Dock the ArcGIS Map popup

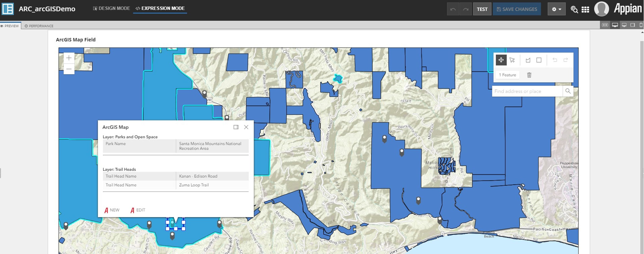pyautogui.click(x=236, y=127)
